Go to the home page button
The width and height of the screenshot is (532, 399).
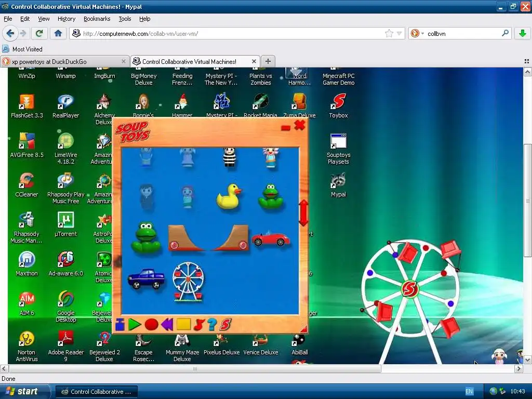pos(58,33)
